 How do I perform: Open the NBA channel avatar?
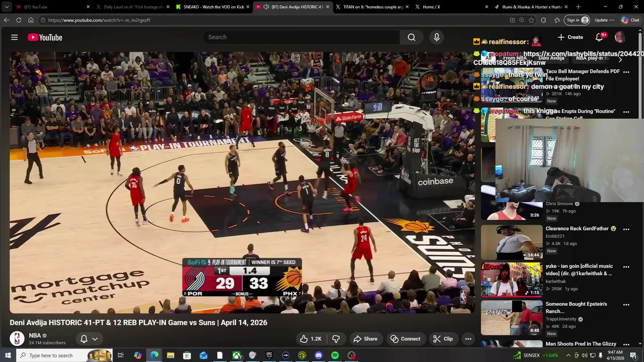point(17,338)
